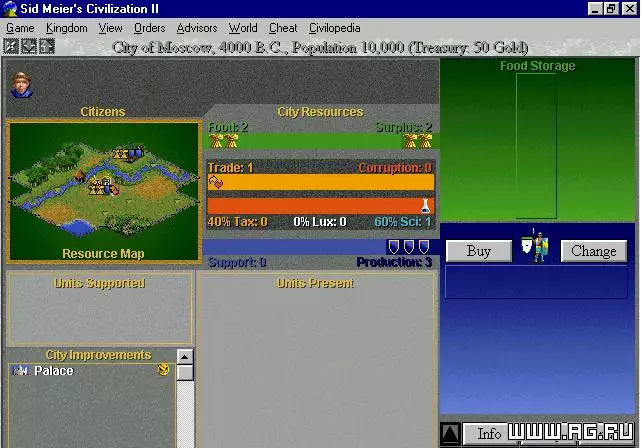Viewport: 641px width, 448px height.
Task: Click the Units Supported heading
Action: (99, 283)
